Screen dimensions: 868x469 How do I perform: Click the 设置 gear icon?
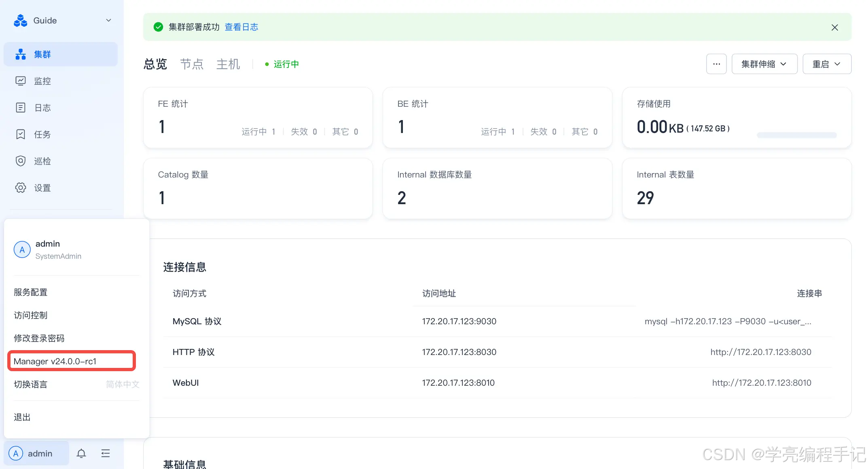pos(21,188)
